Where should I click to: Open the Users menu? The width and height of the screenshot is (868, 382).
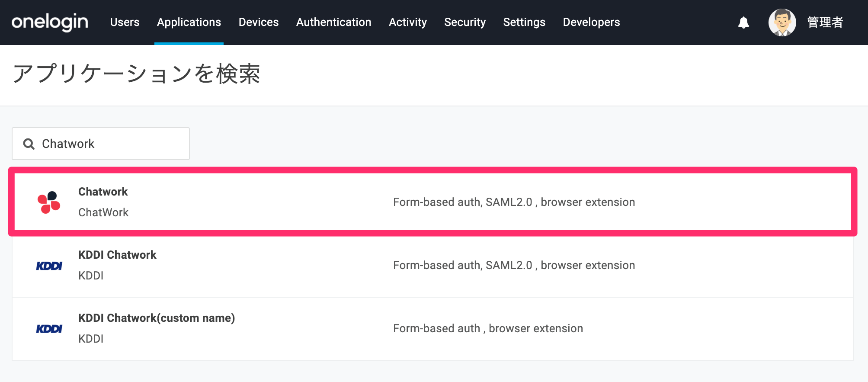click(125, 22)
